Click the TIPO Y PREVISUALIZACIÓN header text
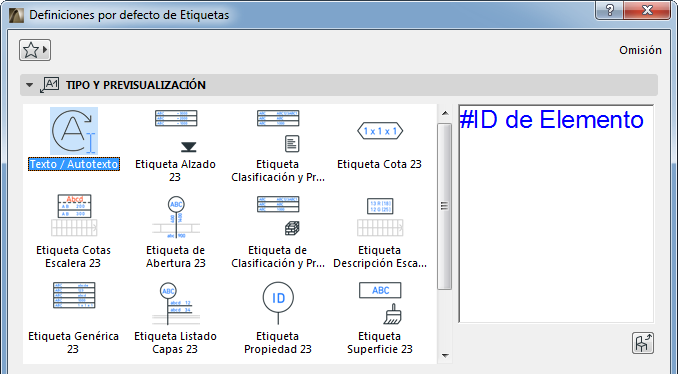The image size is (678, 374). click(136, 85)
